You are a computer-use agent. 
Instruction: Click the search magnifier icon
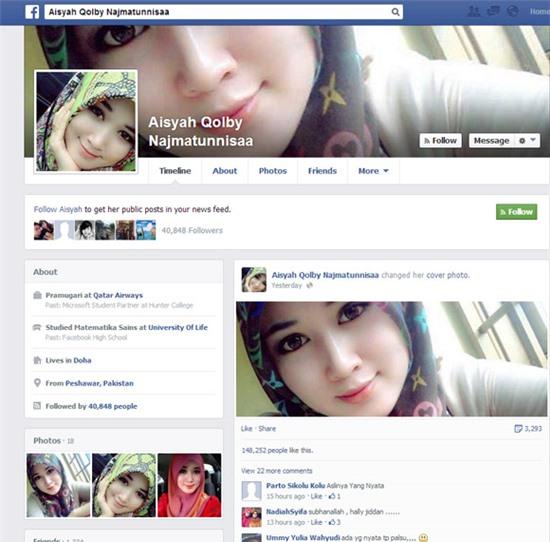coord(395,12)
